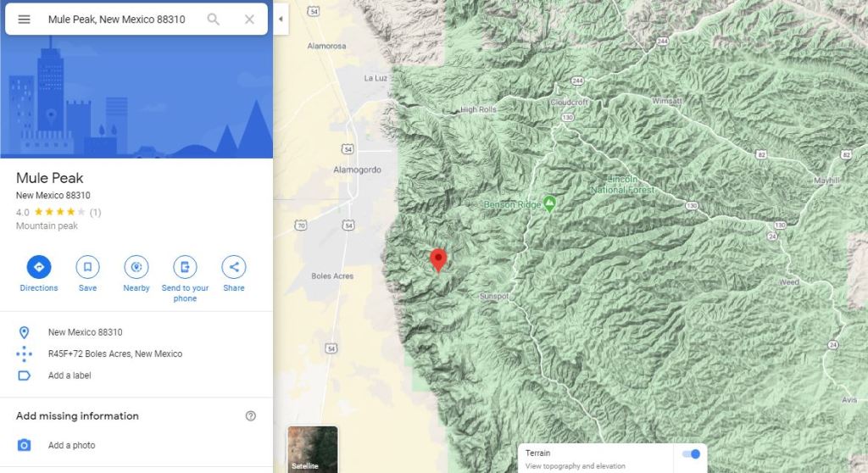Collapse the side panel arrow
Screen dimensions: 868x473
click(281, 19)
